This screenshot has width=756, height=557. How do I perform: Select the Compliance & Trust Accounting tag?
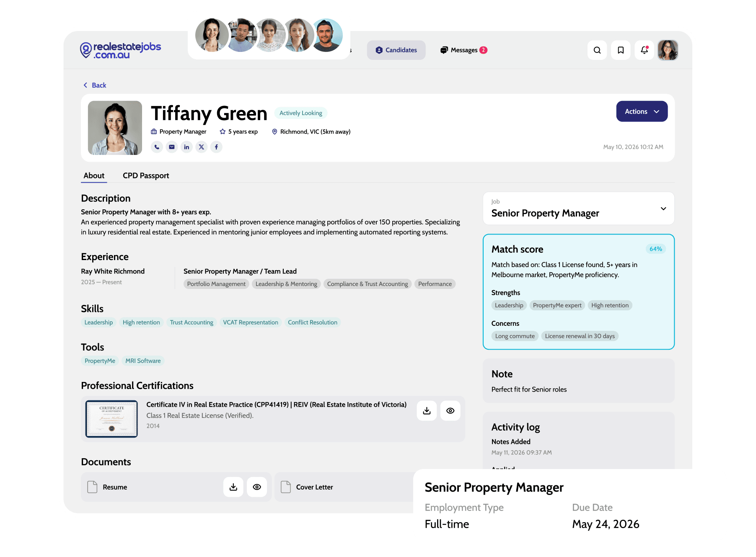point(368,284)
